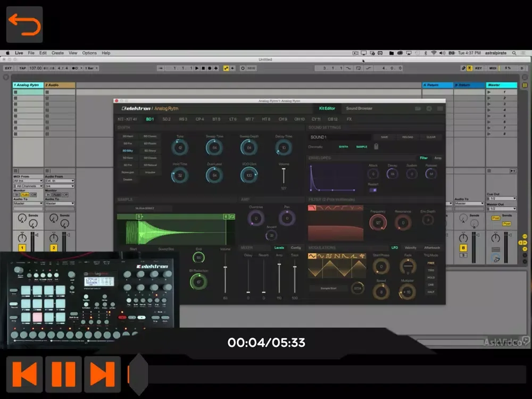Toggle the loop switch in the transport bar
This screenshot has height=399, width=532.
click(358, 68)
